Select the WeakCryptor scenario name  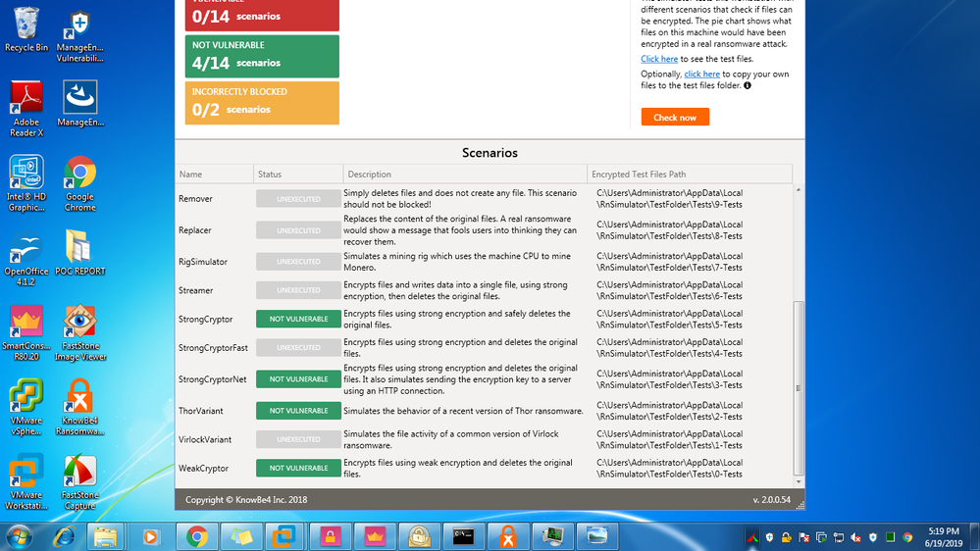click(x=204, y=469)
